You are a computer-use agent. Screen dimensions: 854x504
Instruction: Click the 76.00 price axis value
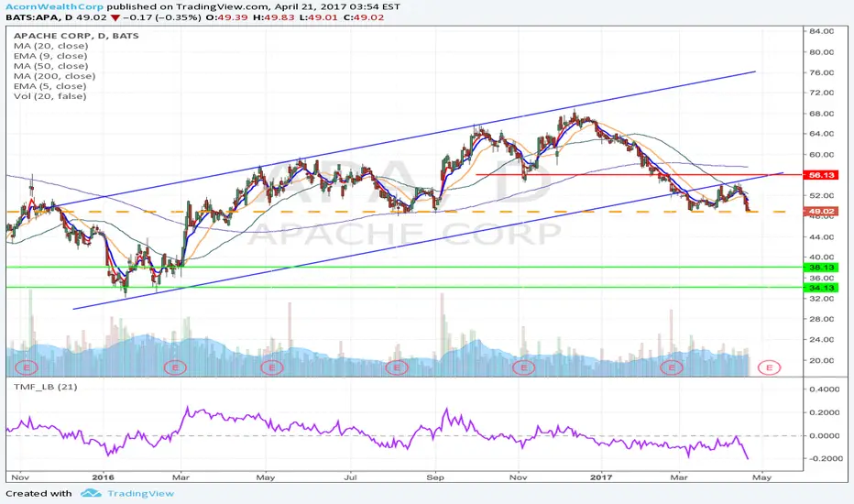(x=821, y=72)
